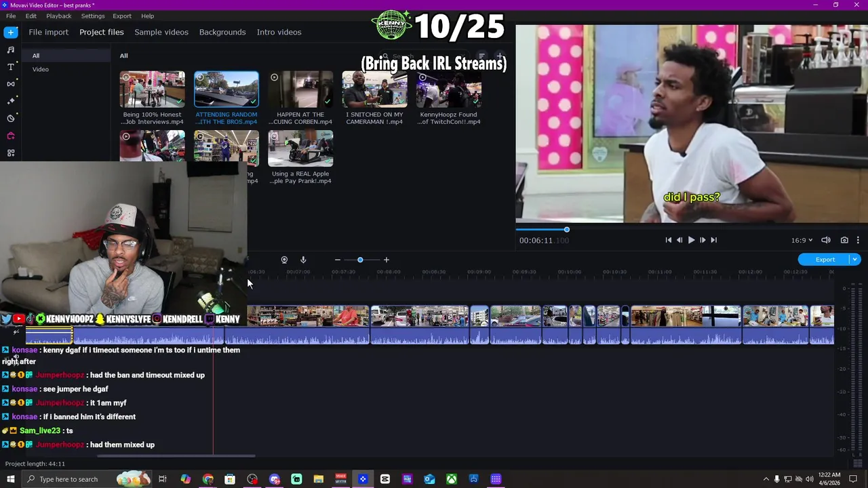
Task: Click the Export button
Action: pos(825,260)
